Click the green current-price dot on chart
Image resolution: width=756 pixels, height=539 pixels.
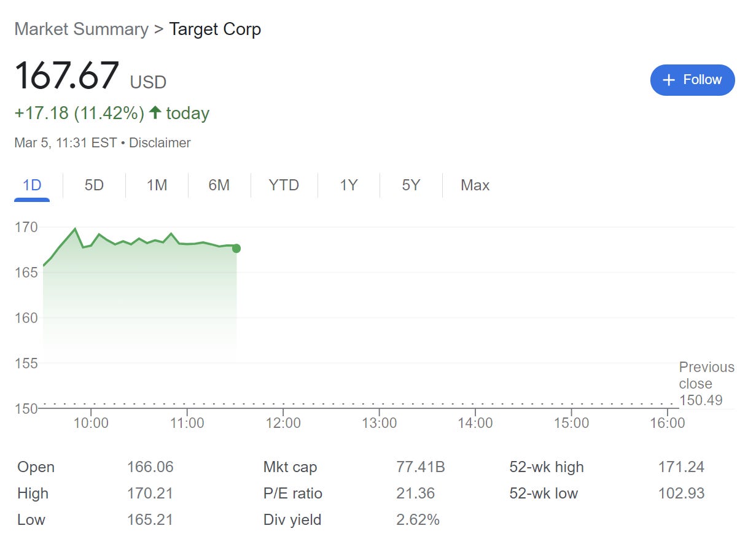[x=236, y=249]
